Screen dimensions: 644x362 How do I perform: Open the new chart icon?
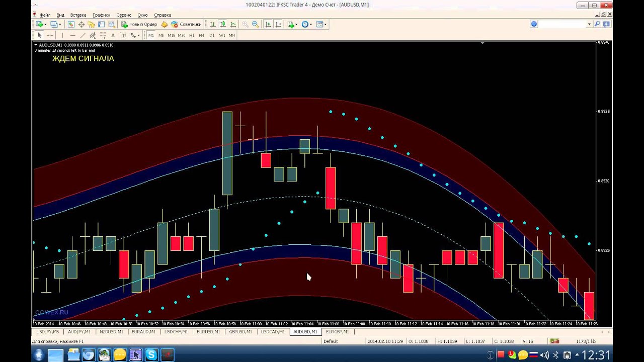tap(39, 24)
